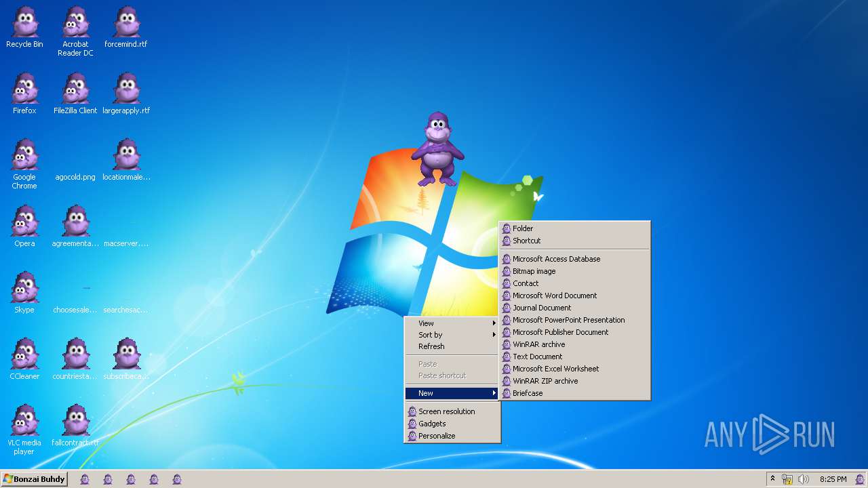Select the Acrobat Reader DC desktop icon

(x=75, y=31)
